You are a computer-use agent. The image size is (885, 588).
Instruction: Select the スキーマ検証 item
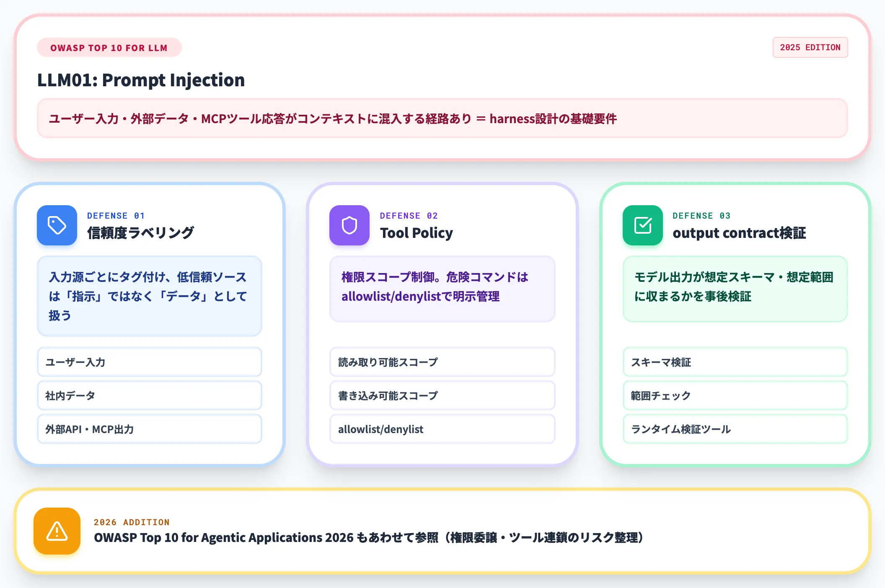click(x=735, y=362)
